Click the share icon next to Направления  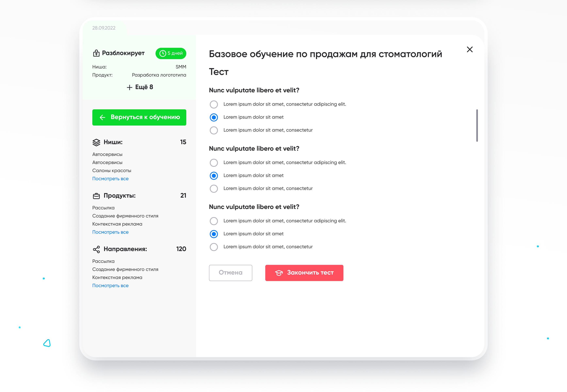96,249
